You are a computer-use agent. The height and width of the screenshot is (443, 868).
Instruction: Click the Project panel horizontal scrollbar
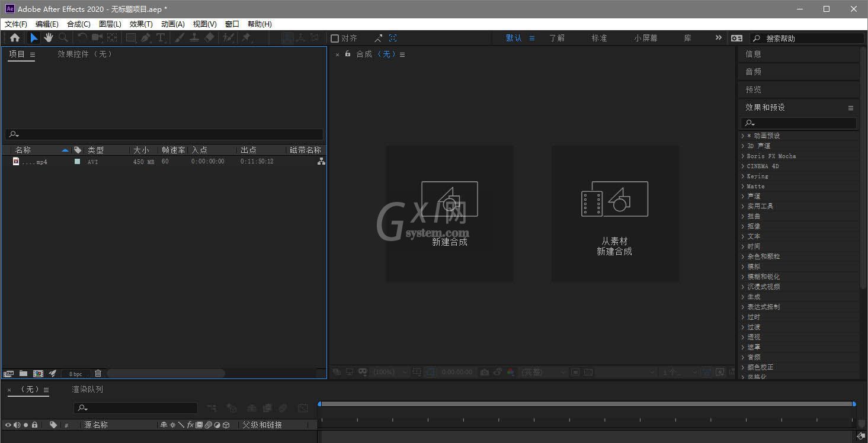coord(166,373)
